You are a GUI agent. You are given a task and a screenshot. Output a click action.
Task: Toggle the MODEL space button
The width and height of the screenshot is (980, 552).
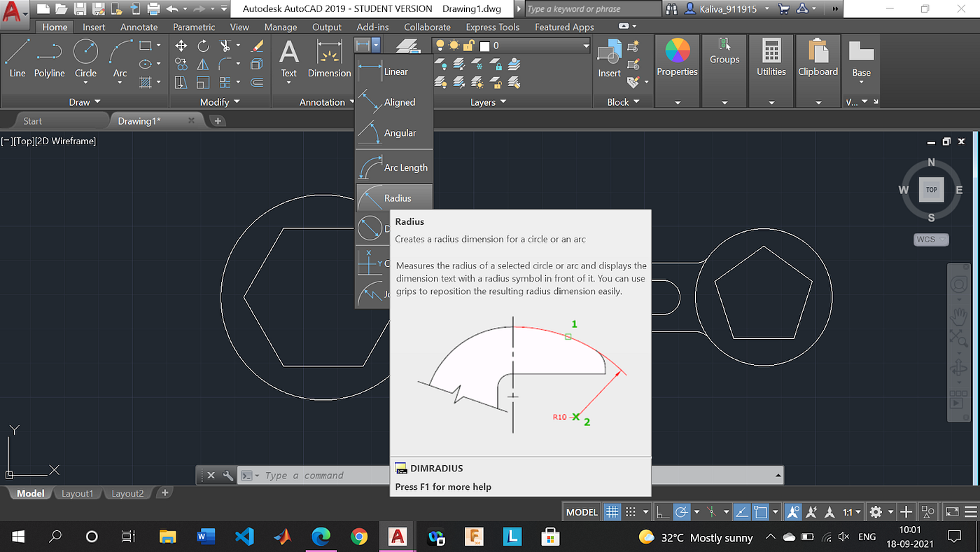point(582,512)
